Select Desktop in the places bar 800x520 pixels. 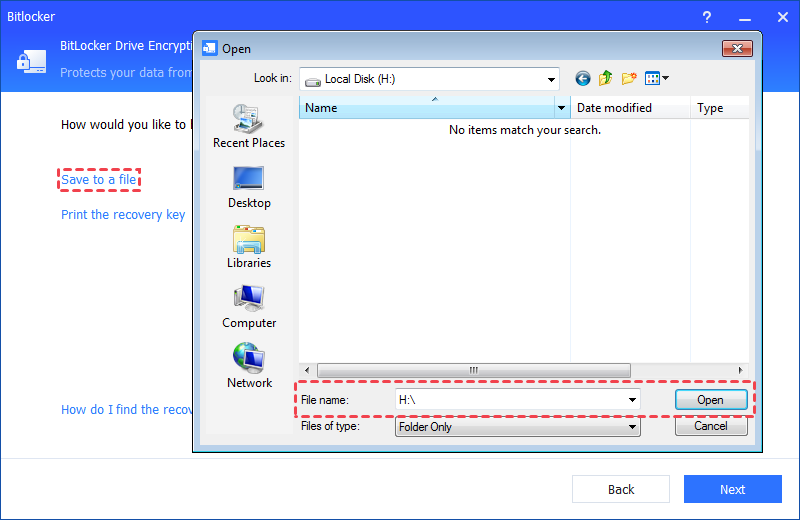pos(249,187)
